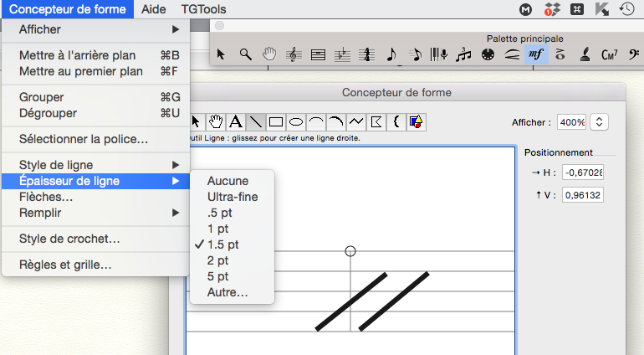This screenshot has width=644, height=355.
Task: Click the Expression tool (mf) in the main palette
Action: (x=536, y=54)
